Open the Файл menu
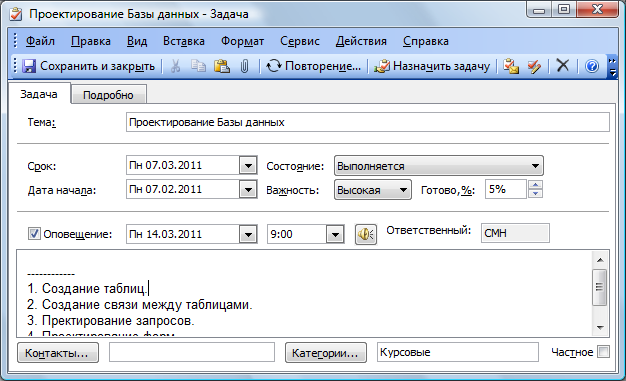Screen dimensions: 626x381 click(x=40, y=41)
